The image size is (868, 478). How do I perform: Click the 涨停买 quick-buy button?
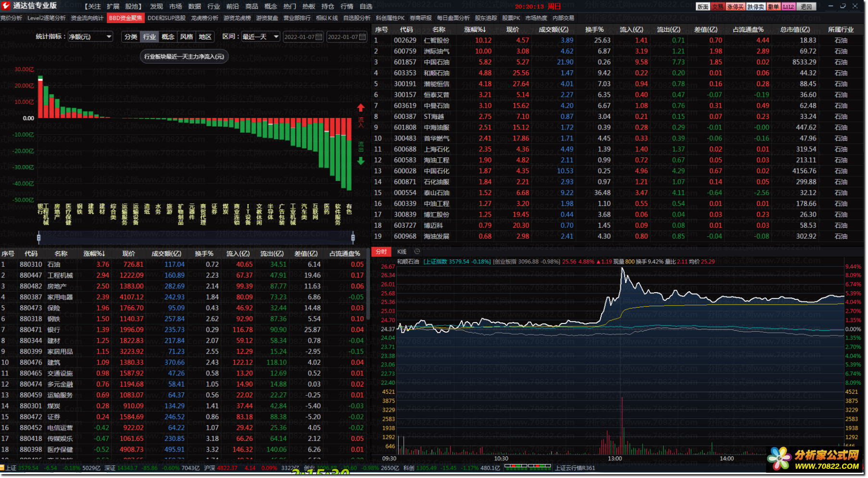pos(735,6)
